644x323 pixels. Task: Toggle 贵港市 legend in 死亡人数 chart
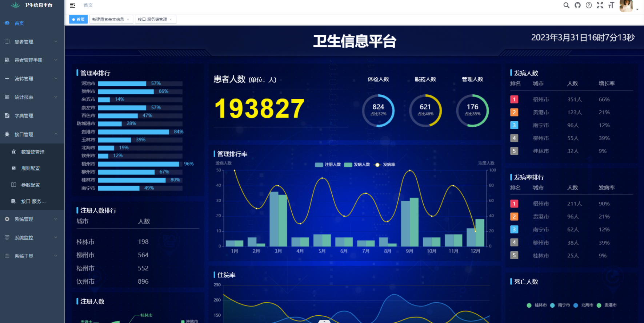pyautogui.click(x=607, y=305)
